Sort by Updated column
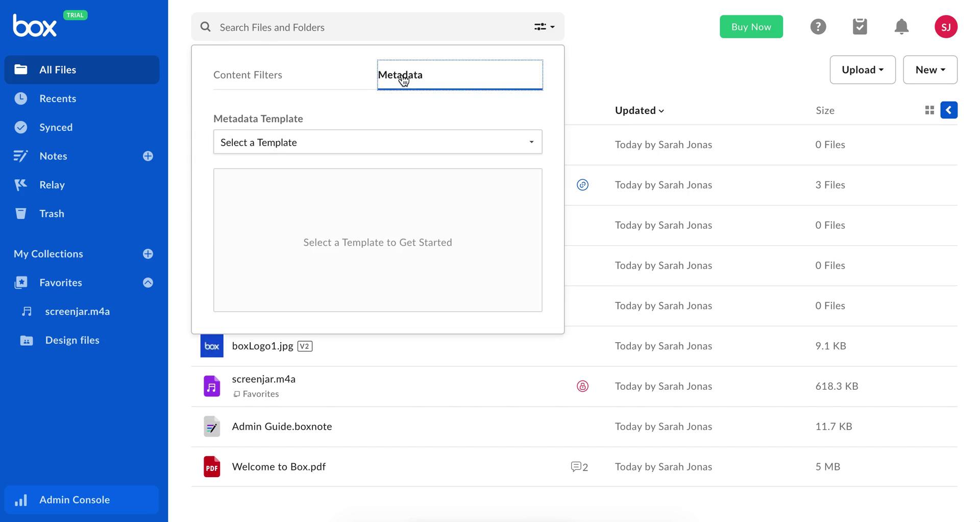 pos(639,110)
